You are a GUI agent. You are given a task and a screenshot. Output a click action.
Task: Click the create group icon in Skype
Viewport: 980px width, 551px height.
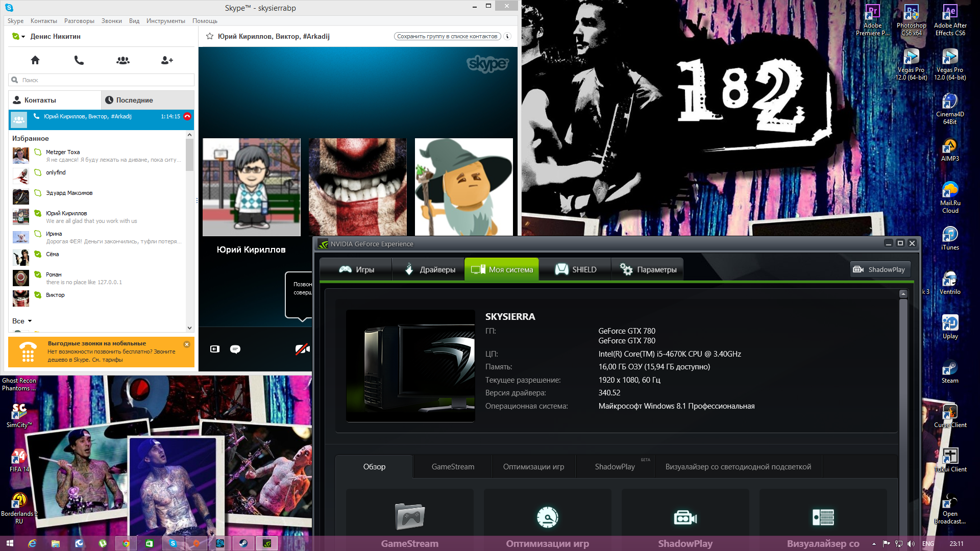click(123, 60)
